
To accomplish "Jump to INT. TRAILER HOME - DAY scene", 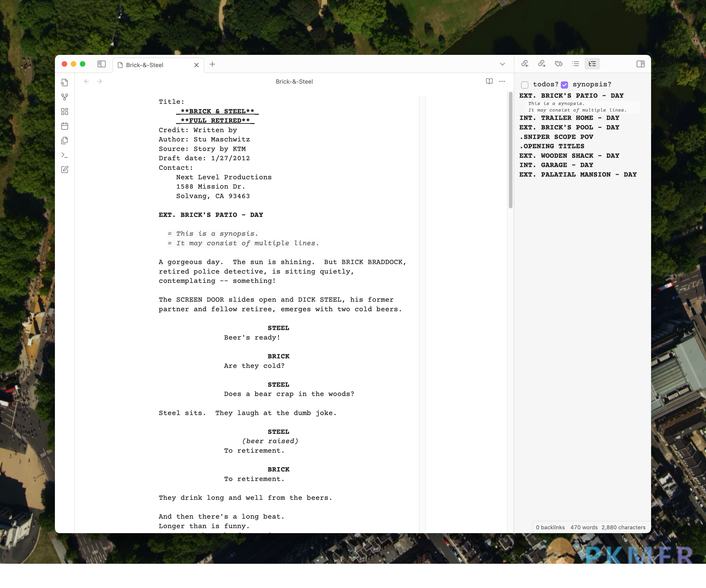I will (569, 118).
